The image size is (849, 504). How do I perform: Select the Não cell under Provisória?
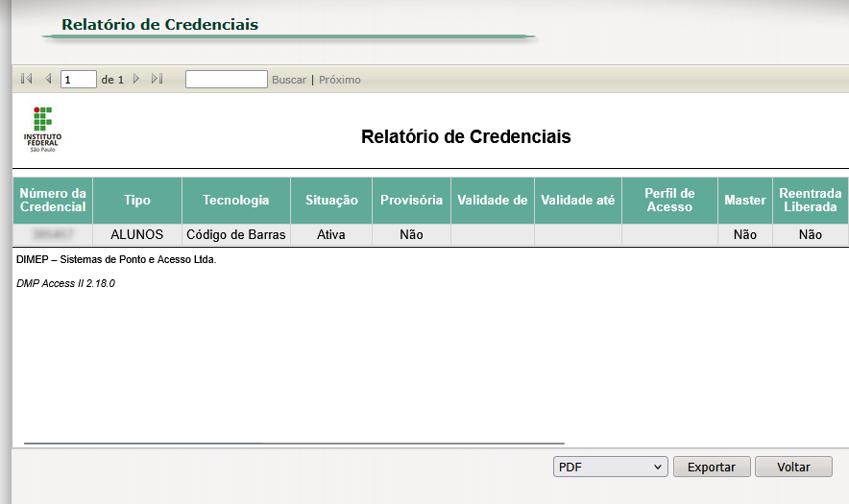(x=411, y=234)
